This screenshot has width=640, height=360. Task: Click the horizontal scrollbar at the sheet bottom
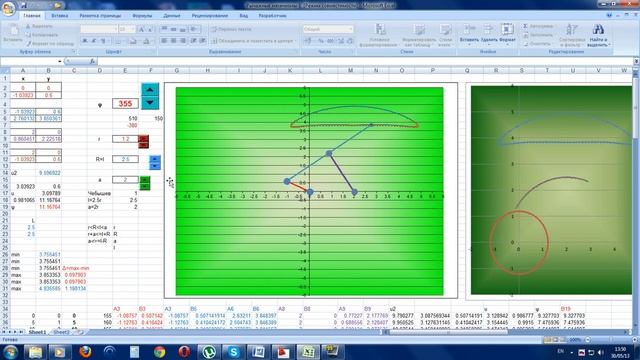pyautogui.click(x=449, y=332)
